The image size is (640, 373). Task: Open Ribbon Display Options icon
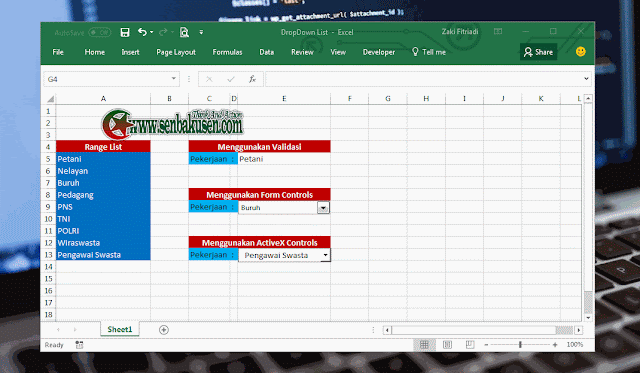coord(498,31)
